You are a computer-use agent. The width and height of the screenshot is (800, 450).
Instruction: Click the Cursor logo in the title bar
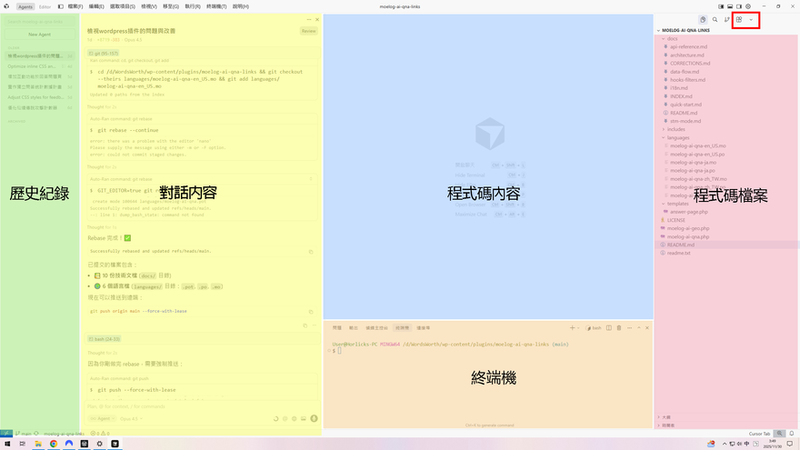[x=7, y=7]
